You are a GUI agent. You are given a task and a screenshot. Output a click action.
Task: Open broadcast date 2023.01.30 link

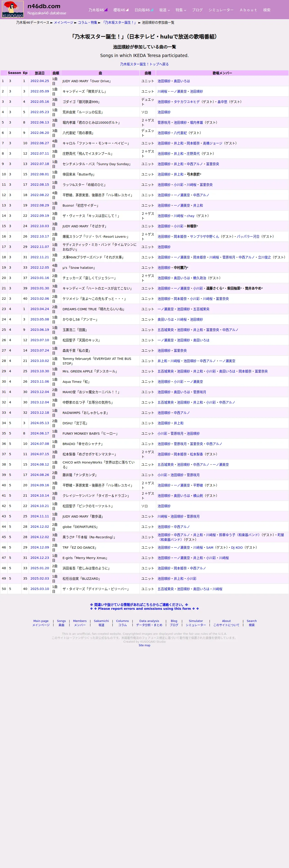40,288
